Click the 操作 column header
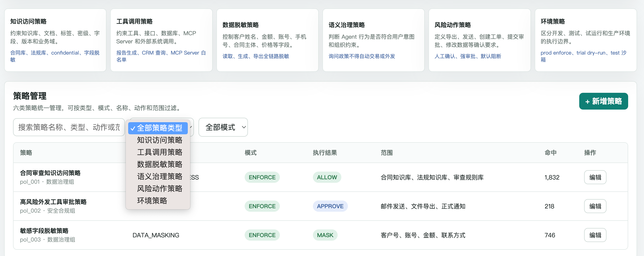Image resolution: width=644 pixels, height=256 pixels. point(590,153)
